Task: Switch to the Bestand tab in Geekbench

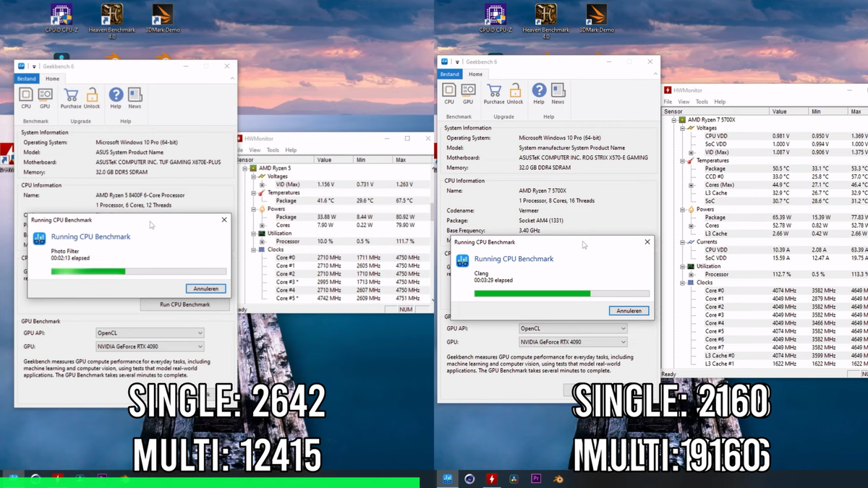Action: (26, 78)
